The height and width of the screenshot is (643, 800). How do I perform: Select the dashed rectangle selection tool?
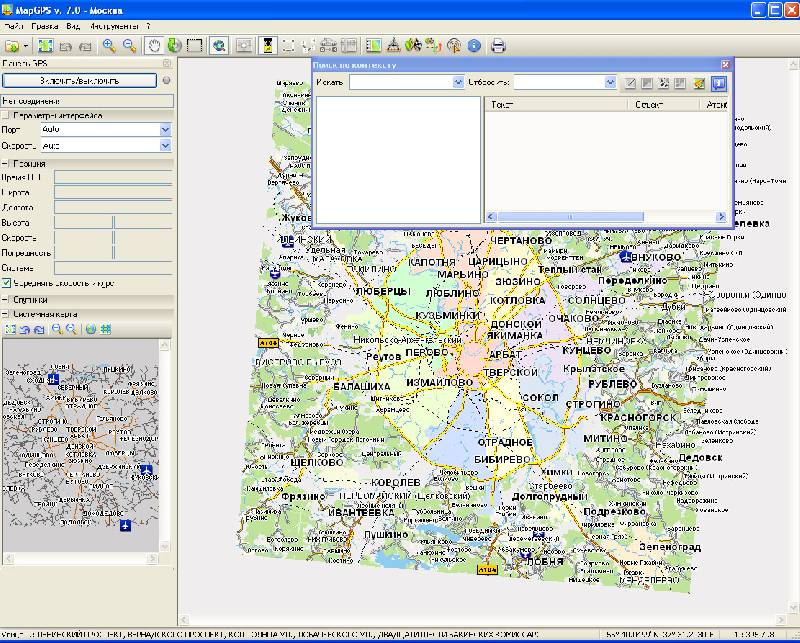(x=194, y=46)
